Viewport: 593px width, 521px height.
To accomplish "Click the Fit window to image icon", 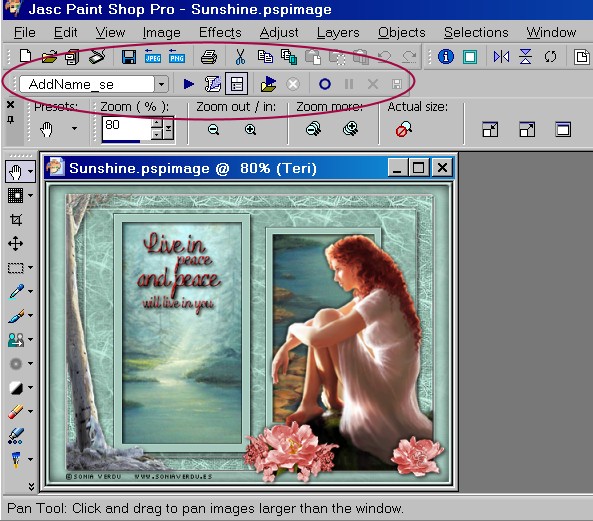I will pos(490,130).
